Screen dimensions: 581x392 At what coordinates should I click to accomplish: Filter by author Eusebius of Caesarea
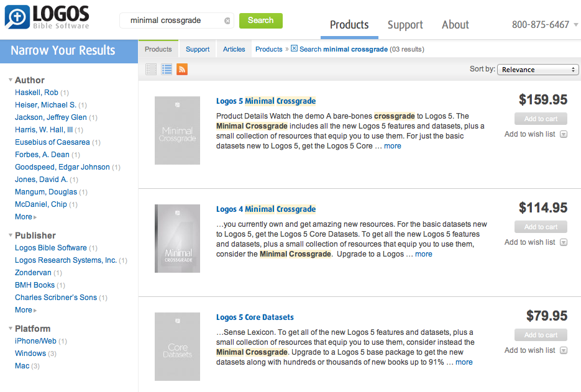click(x=52, y=142)
